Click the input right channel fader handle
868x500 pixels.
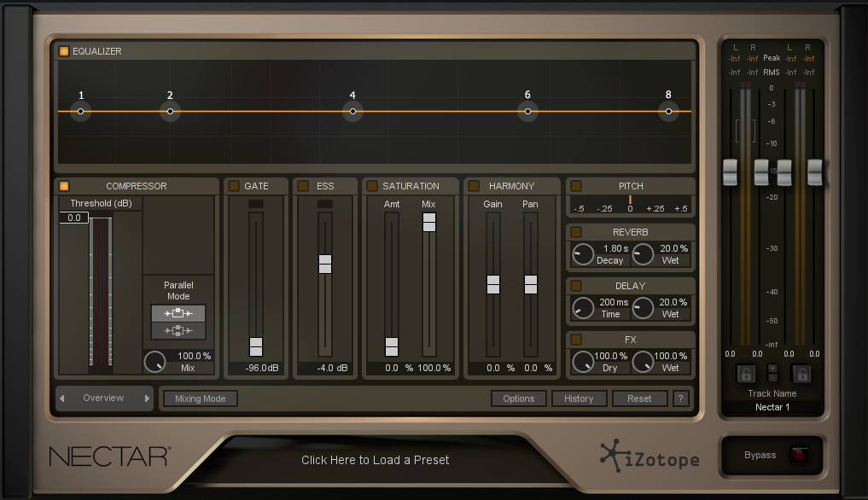pyautogui.click(x=761, y=172)
